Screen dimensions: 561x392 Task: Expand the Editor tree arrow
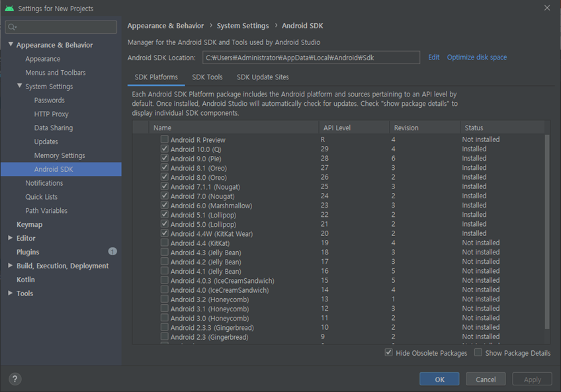11,238
